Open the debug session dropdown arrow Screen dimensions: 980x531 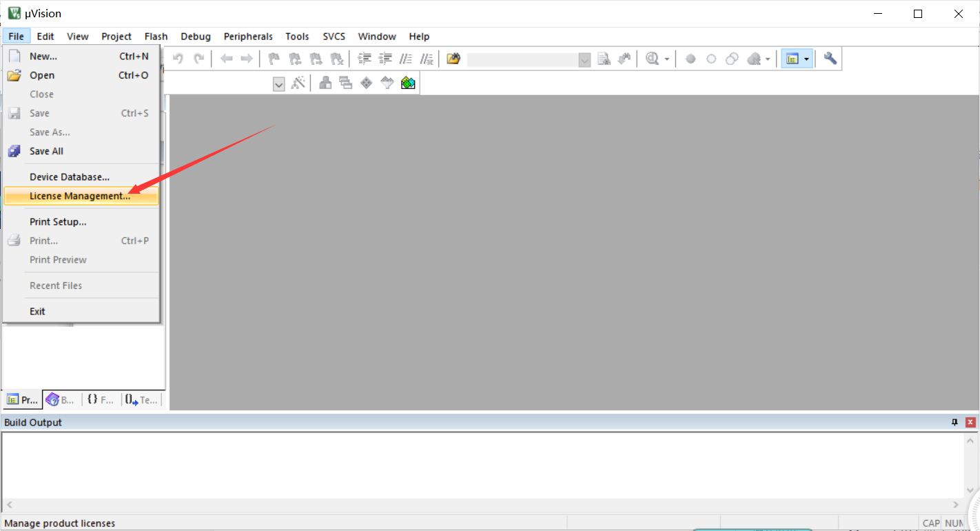click(667, 59)
